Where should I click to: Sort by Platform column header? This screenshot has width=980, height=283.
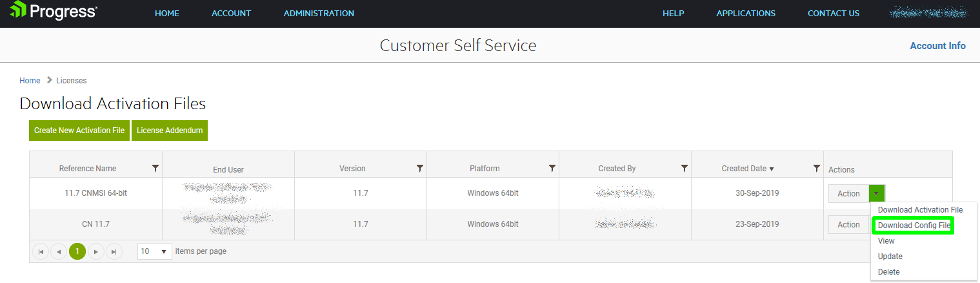(x=485, y=169)
